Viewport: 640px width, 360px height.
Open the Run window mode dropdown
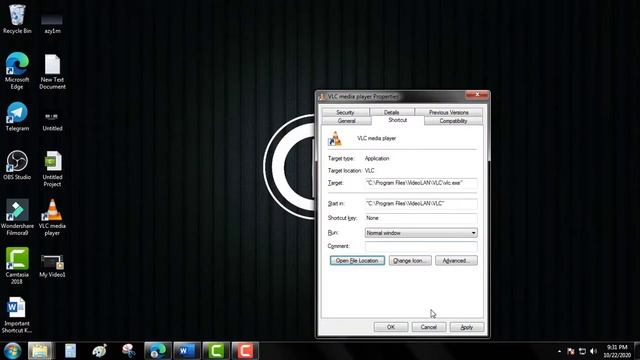point(421,233)
